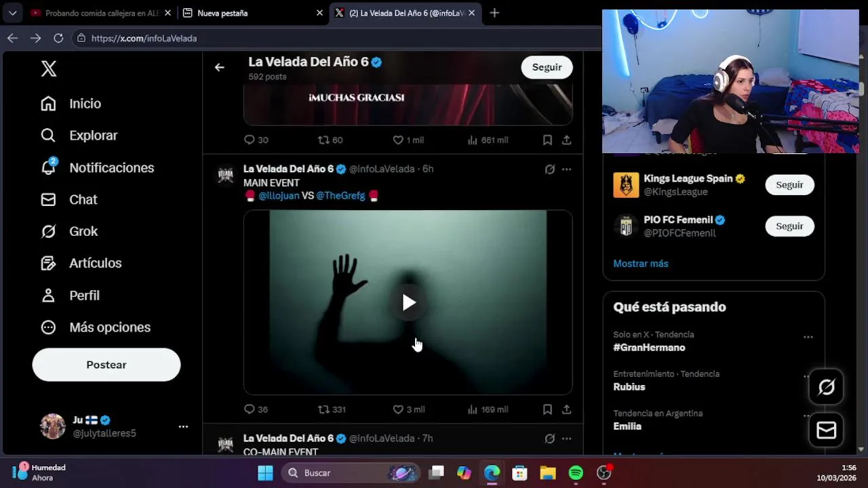Screen dimensions: 868x488
Task: Click Mostrar más under suggestions
Action: [x=641, y=264]
